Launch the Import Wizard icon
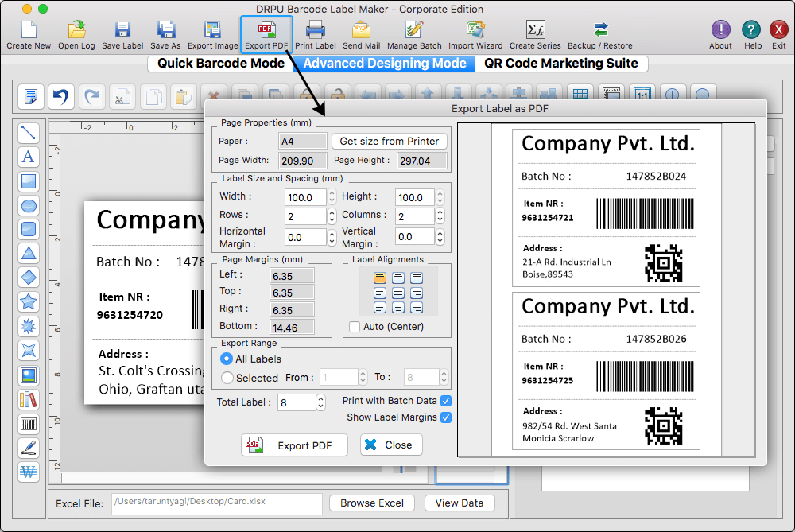This screenshot has width=795, height=532. pos(475,34)
